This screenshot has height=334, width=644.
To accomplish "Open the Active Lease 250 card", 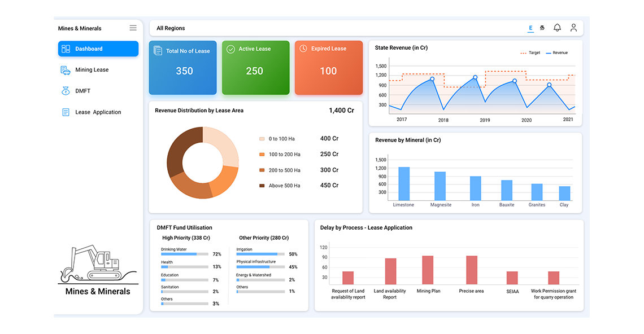I will point(255,68).
